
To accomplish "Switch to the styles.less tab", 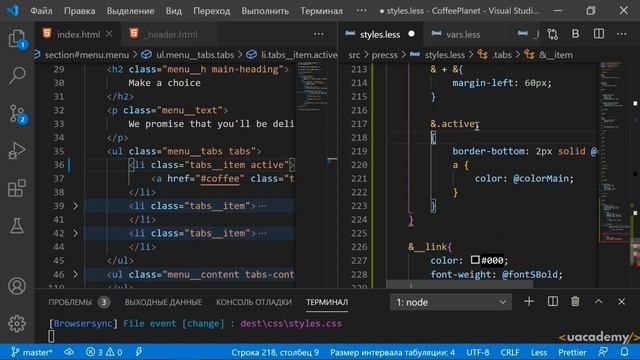I will coord(380,34).
